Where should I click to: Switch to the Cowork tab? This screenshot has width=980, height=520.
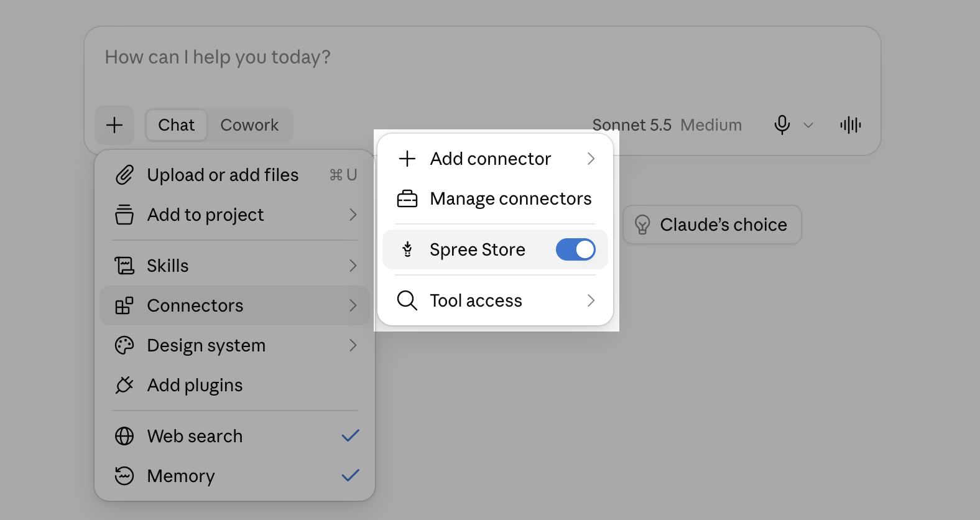point(249,125)
